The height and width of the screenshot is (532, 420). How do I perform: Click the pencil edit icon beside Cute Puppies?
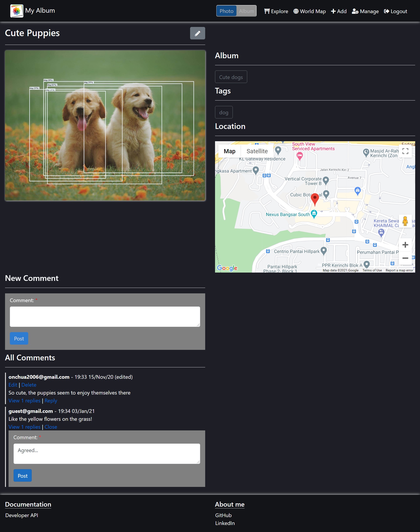(x=197, y=33)
